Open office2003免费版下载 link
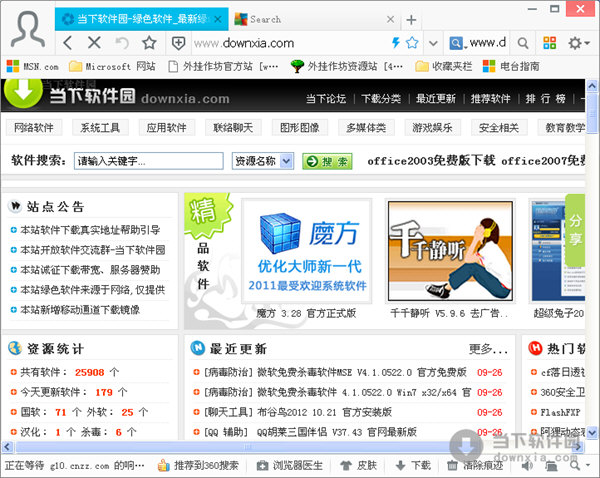600x478 pixels. tap(431, 161)
